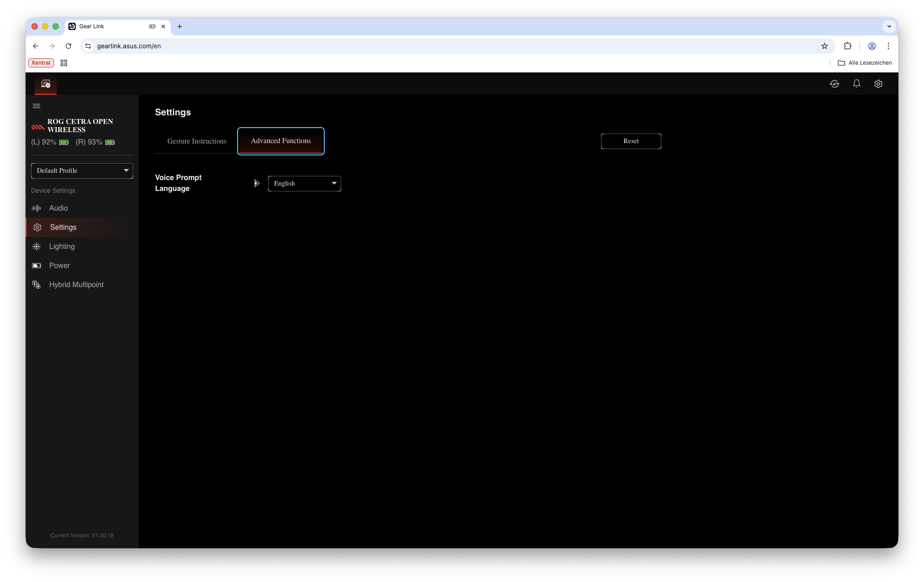Select Advanced Functions tab
This screenshot has width=924, height=582.
click(280, 141)
